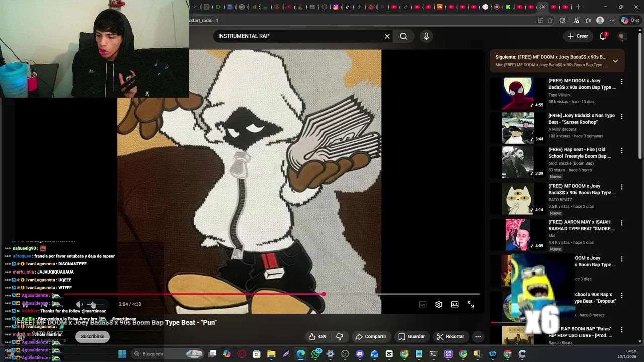Open options for AARON MAY type beat
Viewport: 644px width, 362px height.
pos(622,223)
